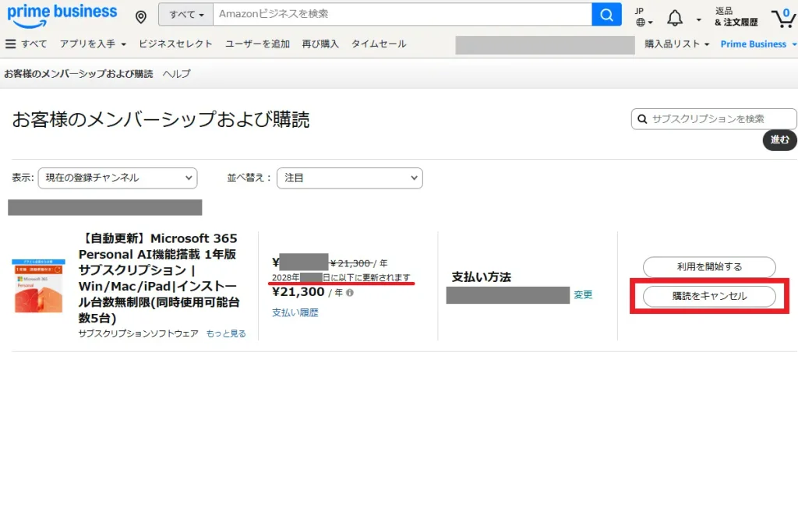Click the 進む button
798x532 pixels.
click(x=779, y=140)
